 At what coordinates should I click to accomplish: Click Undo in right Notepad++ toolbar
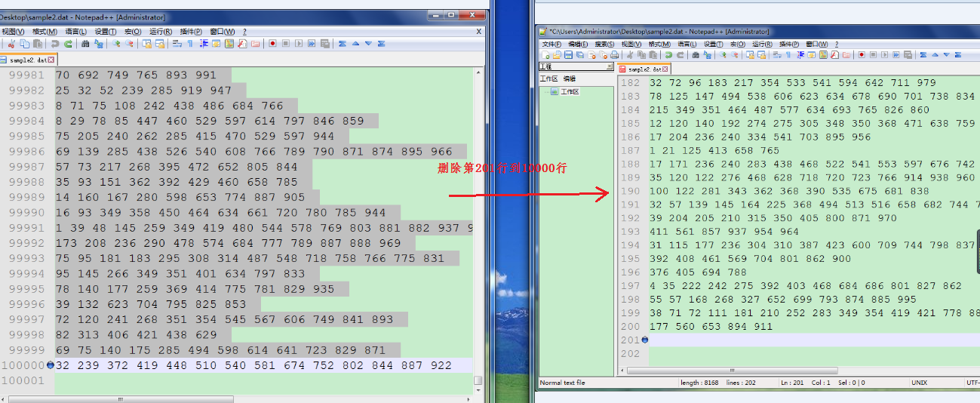point(668,54)
